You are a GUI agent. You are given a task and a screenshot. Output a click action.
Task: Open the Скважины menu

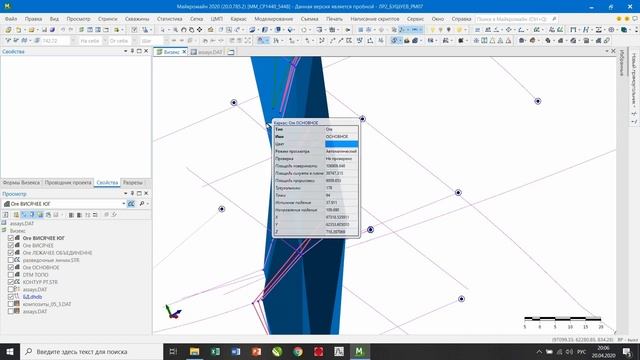click(x=137, y=19)
